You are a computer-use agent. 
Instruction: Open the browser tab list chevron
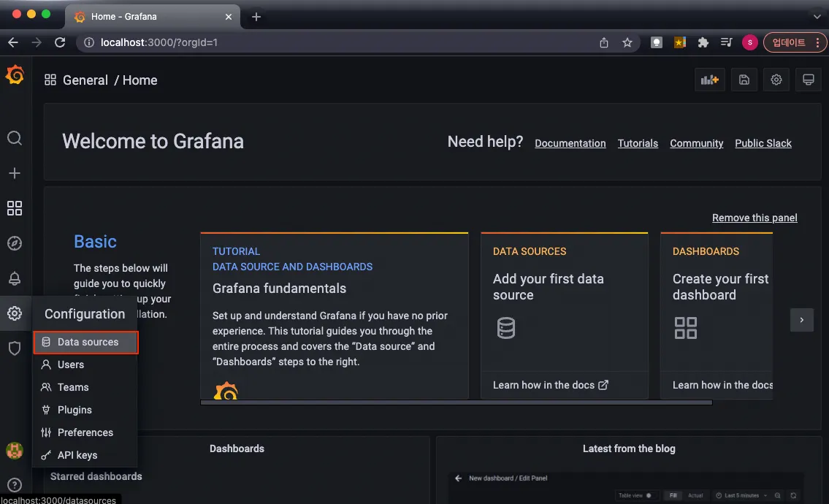[x=817, y=16]
